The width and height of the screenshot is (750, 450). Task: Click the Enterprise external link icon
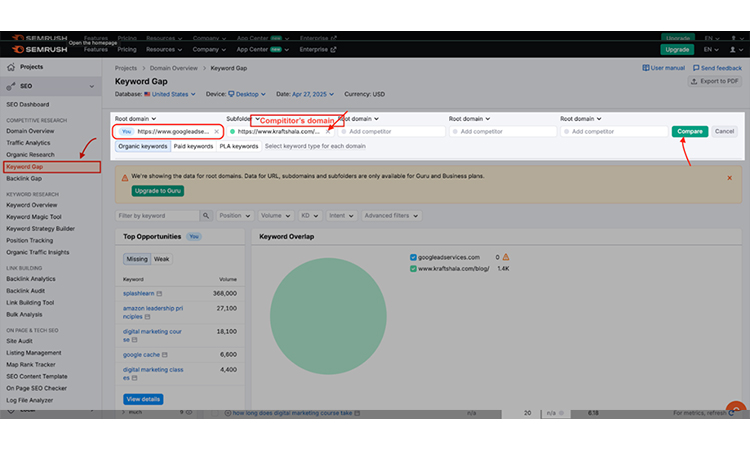(333, 49)
